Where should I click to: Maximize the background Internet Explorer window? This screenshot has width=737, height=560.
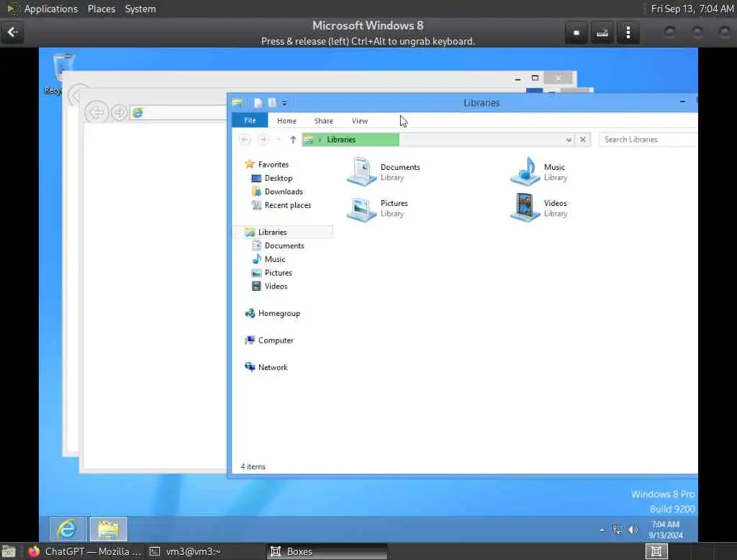point(535,78)
